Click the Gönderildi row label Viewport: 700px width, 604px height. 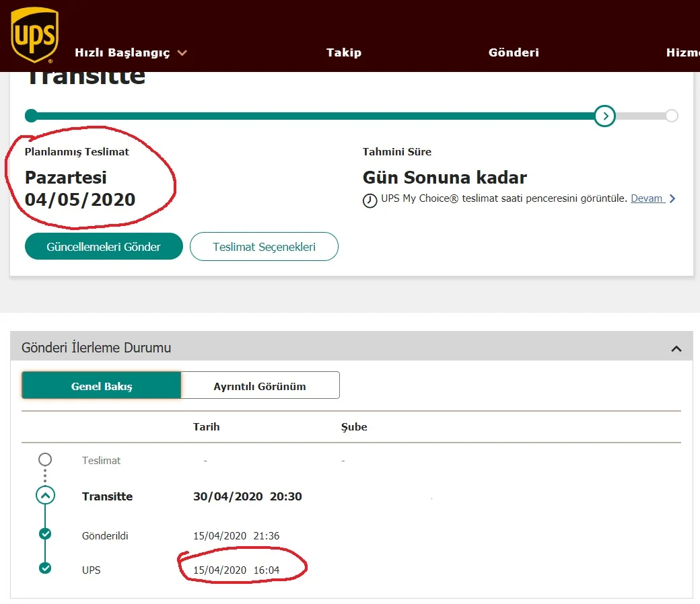(x=105, y=536)
